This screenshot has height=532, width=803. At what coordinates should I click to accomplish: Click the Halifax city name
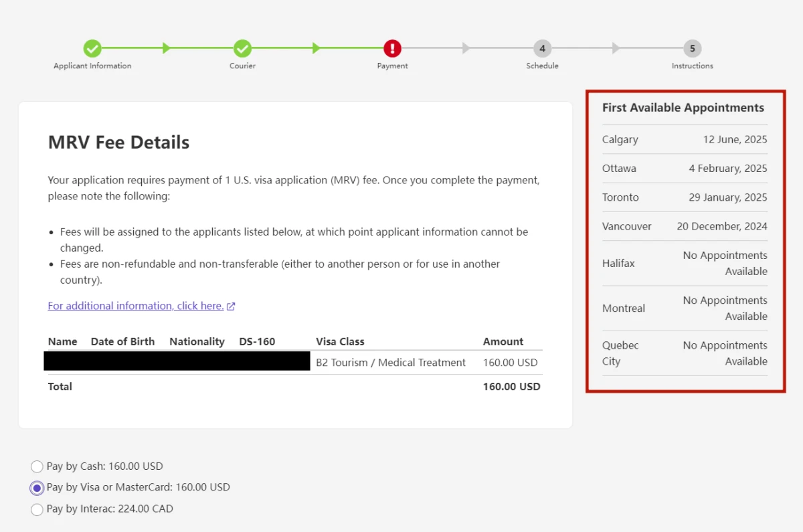pyautogui.click(x=618, y=264)
